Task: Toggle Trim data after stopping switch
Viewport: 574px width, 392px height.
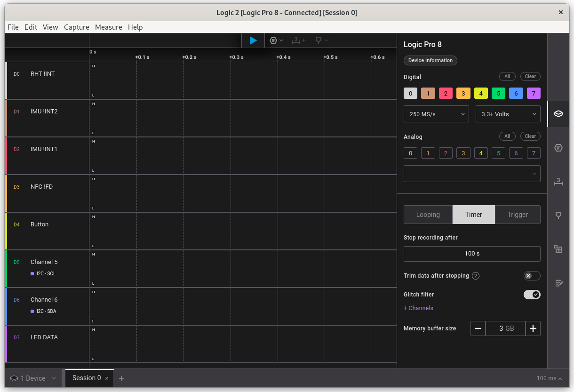Action: (532, 276)
